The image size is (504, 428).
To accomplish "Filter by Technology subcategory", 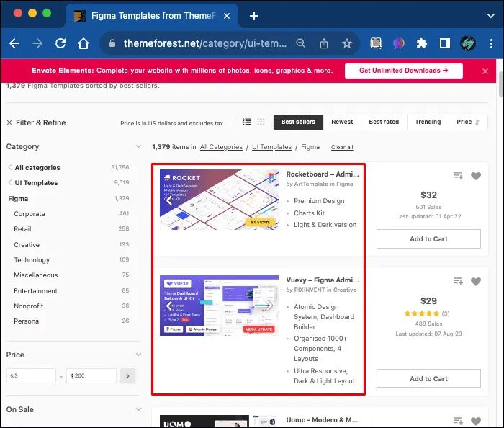I will pos(32,260).
